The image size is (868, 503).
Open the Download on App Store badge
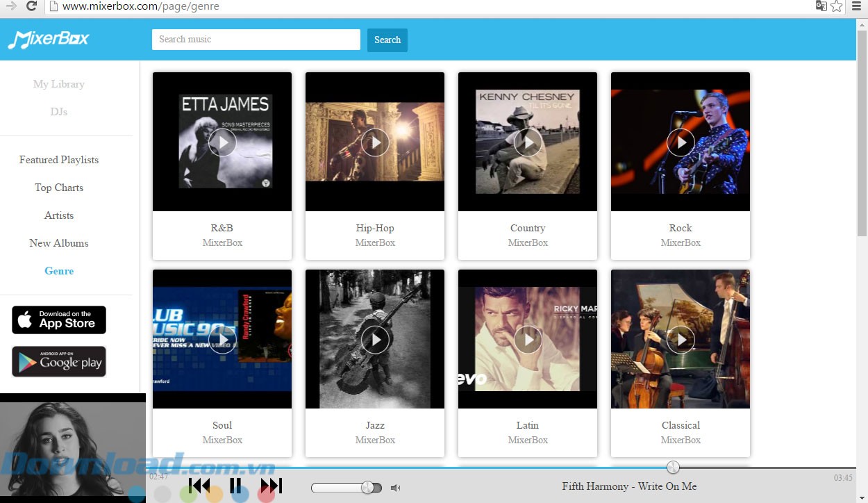point(59,320)
